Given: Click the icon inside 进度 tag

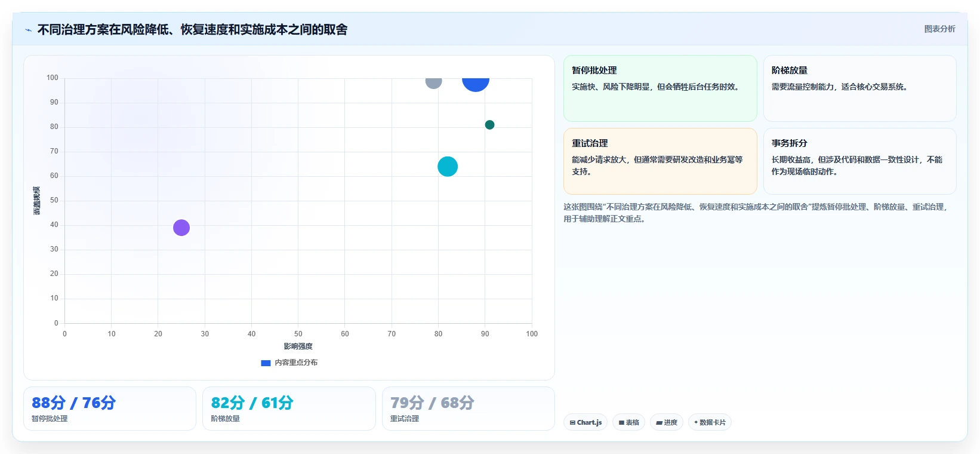Looking at the screenshot, I should (x=660, y=422).
